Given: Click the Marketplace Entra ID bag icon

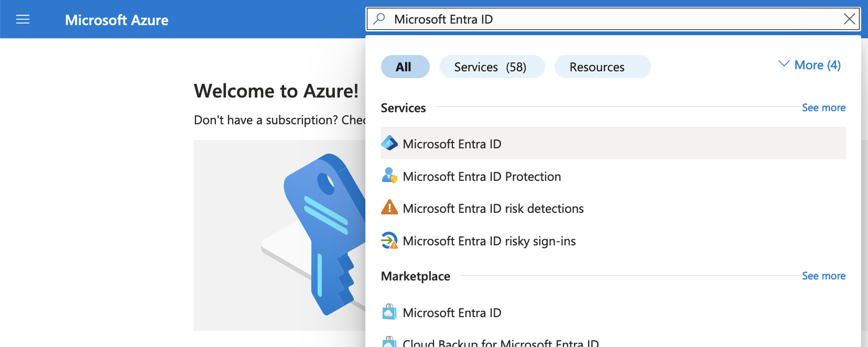Looking at the screenshot, I should coord(390,312).
